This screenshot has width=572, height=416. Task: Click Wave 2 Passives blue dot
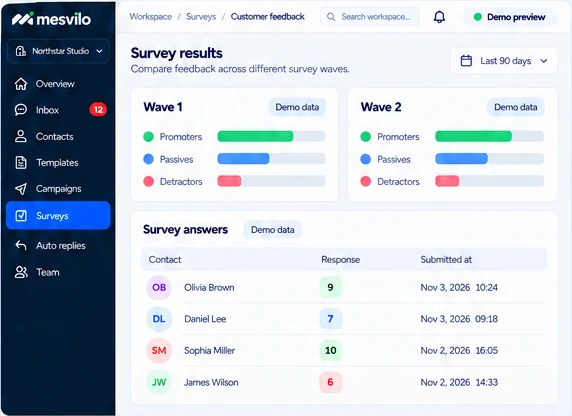click(366, 159)
